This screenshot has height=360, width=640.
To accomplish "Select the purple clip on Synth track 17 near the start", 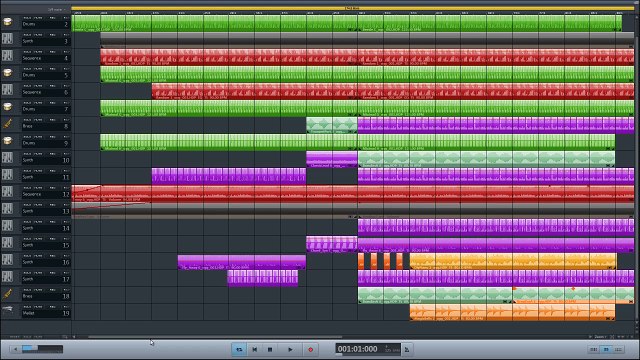I will pyautogui.click(x=263, y=278).
